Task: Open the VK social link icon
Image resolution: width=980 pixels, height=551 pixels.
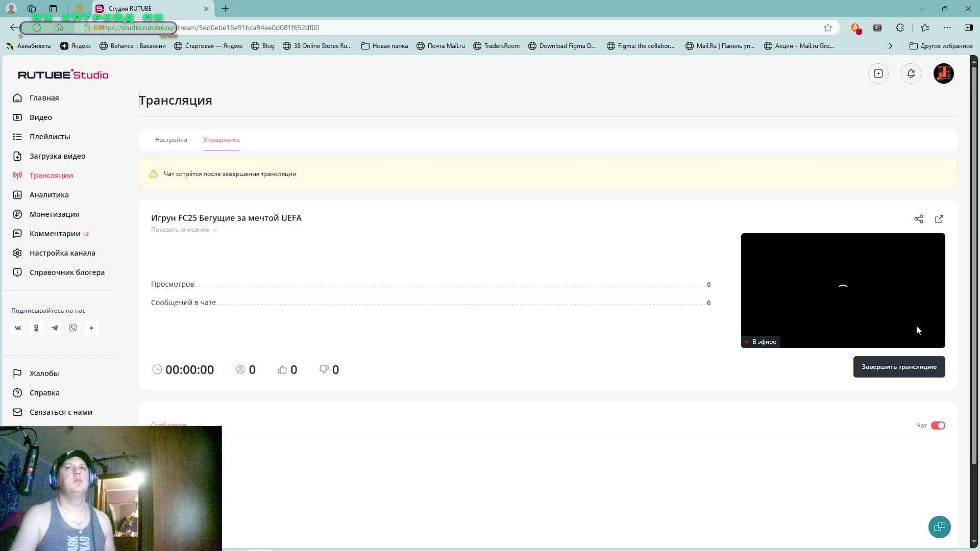Action: tap(18, 328)
